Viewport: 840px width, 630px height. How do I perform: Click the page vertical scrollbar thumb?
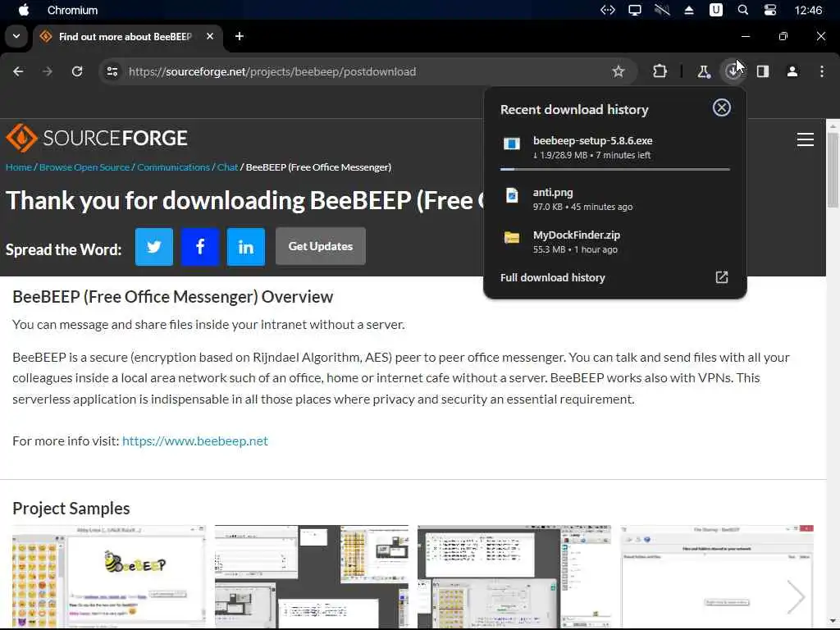[833, 171]
